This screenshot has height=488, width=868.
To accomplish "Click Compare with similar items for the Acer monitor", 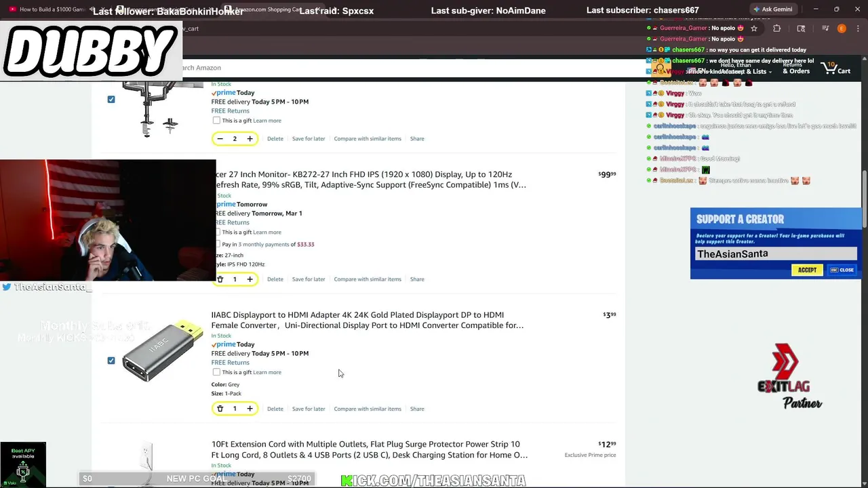I will tap(368, 279).
